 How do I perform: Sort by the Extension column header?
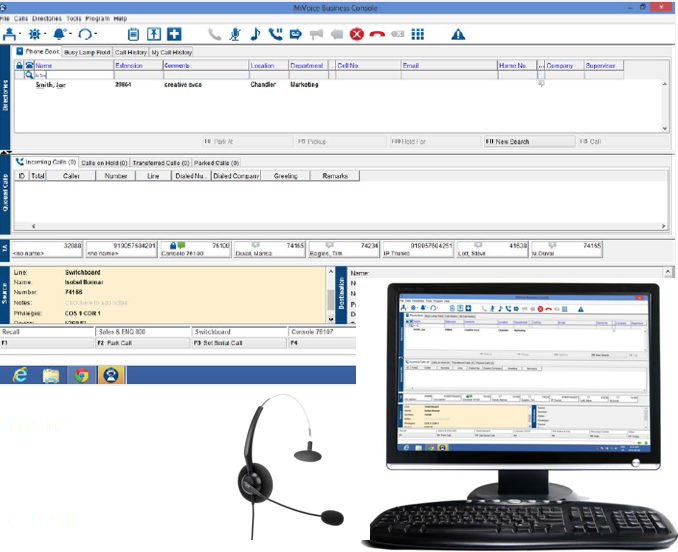138,65
